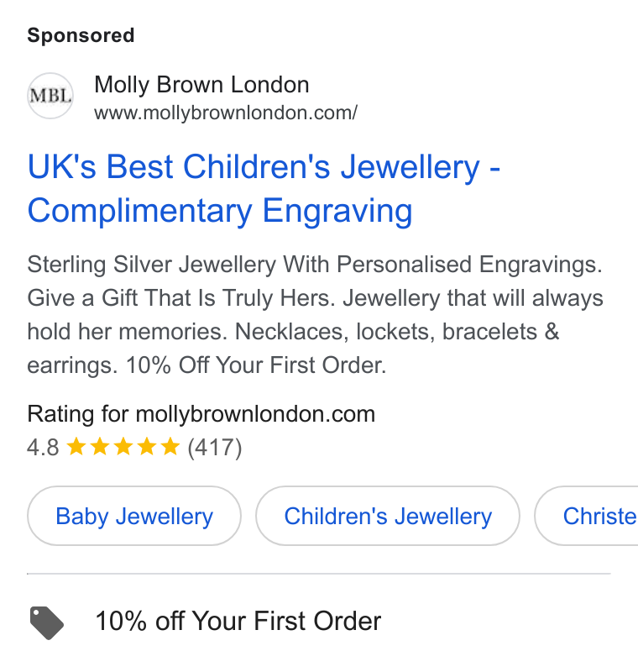Click the fifth and last rating star

pos(170,446)
